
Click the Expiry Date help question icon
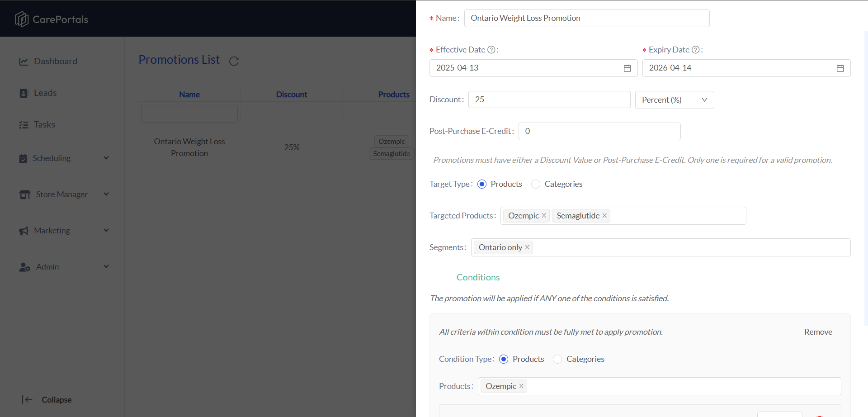[696, 50]
